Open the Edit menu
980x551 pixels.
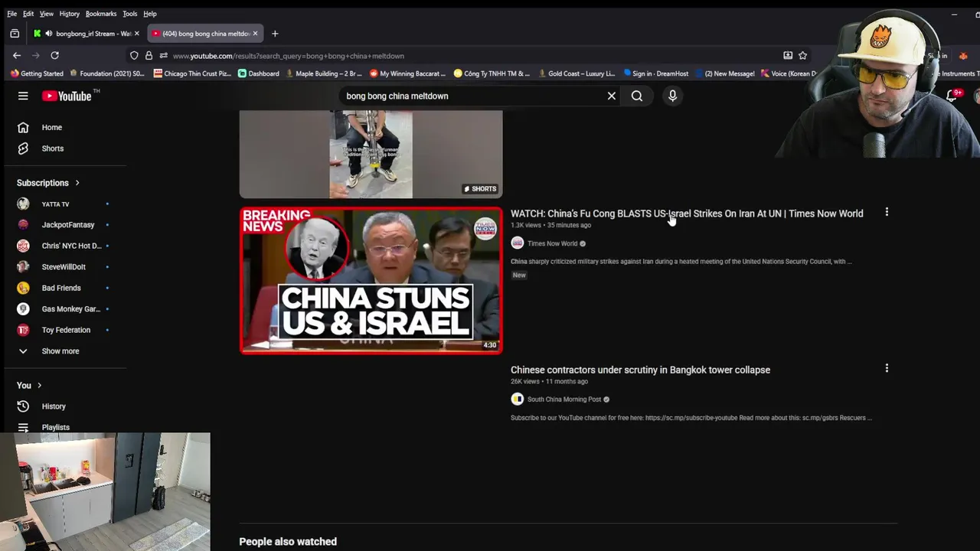[x=28, y=14]
